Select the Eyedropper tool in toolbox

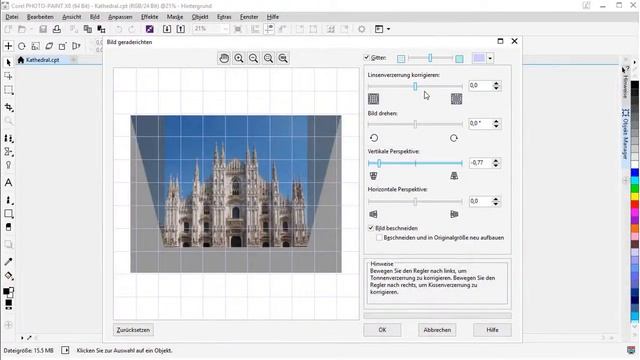pyautogui.click(x=9, y=262)
